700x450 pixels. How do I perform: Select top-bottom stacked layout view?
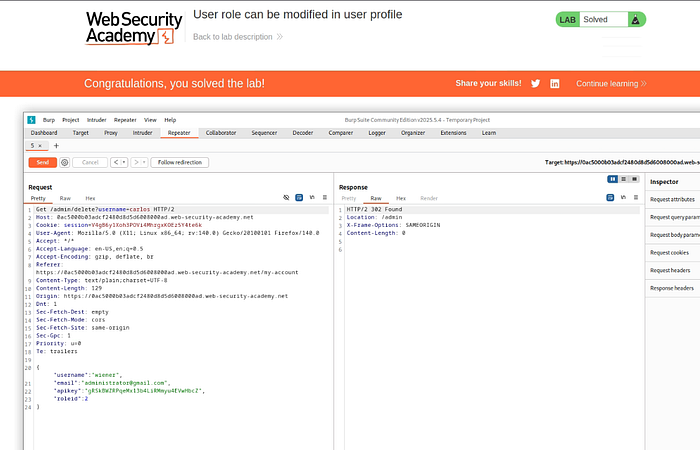point(624,179)
